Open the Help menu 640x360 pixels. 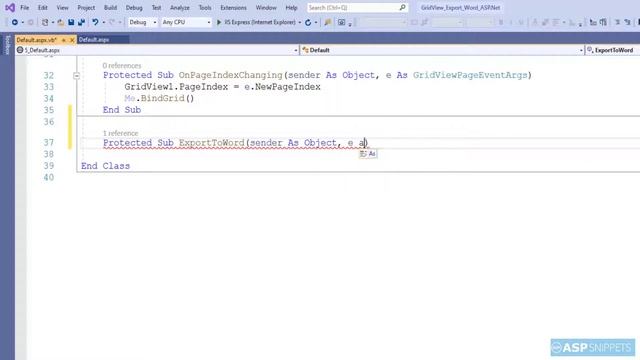click(291, 8)
